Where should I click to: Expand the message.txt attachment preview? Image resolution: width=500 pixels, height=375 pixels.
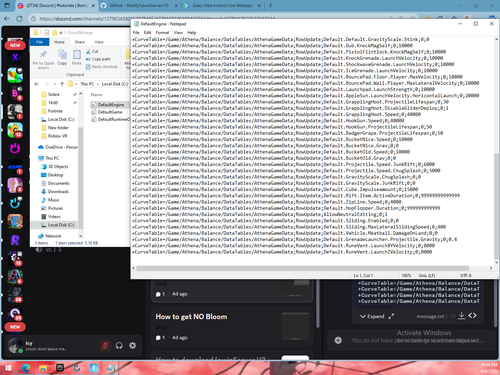coord(372,316)
